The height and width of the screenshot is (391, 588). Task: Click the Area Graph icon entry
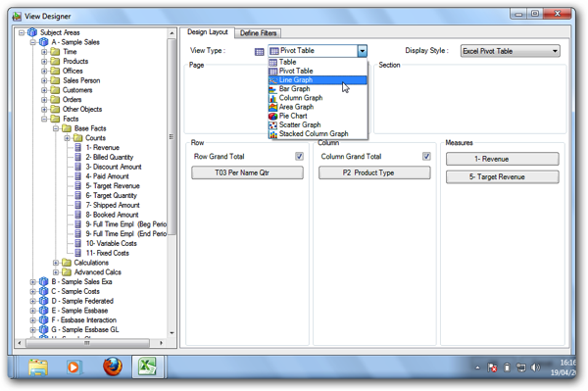pyautogui.click(x=273, y=107)
